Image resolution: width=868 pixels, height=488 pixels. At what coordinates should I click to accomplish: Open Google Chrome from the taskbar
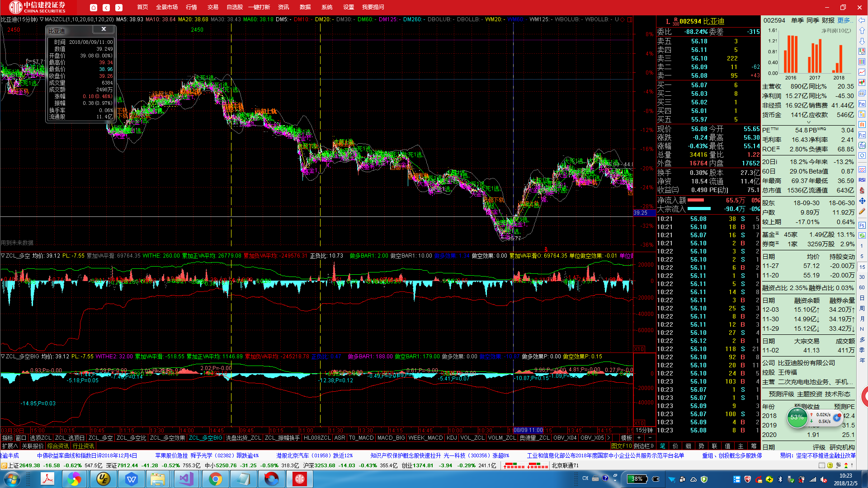(215, 479)
